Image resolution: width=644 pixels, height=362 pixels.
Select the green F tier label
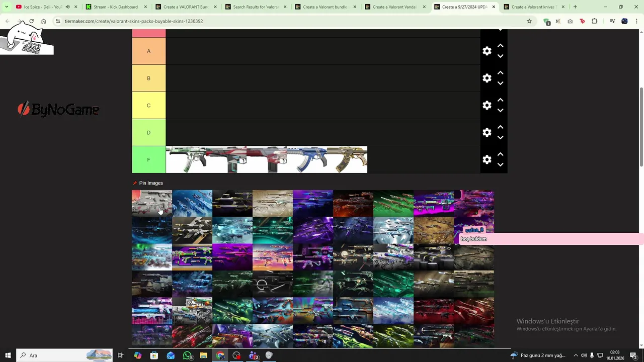[x=148, y=160]
